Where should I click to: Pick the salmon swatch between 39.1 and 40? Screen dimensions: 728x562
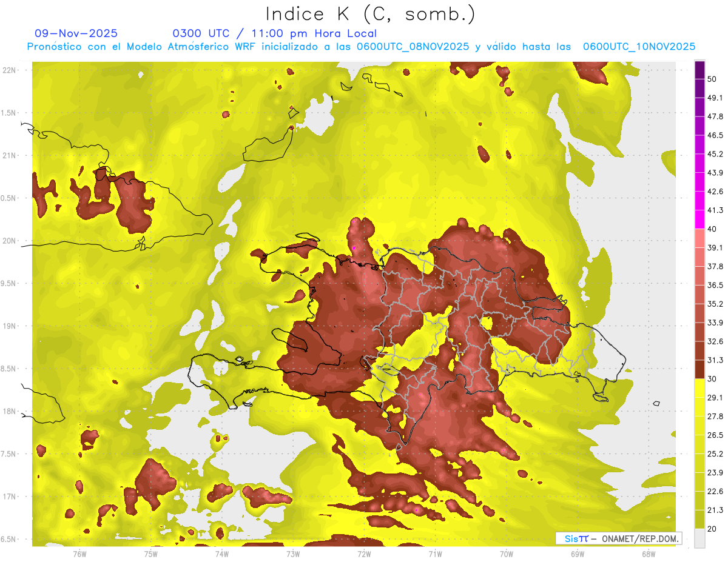pyautogui.click(x=699, y=238)
